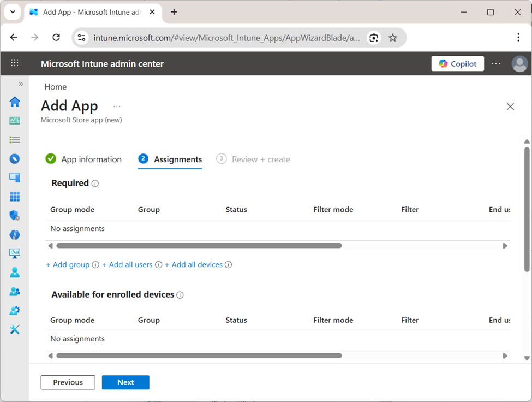532x402 pixels.
Task: Open the Groups icon in the sidebar
Action: pyautogui.click(x=14, y=291)
